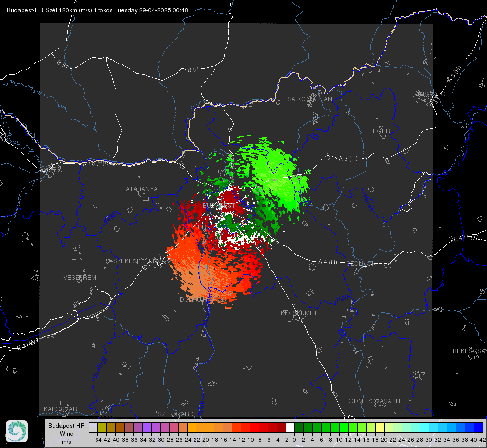Pick the light gray swatch left of -64
This screenshot has width=487, height=448.
click(93, 427)
